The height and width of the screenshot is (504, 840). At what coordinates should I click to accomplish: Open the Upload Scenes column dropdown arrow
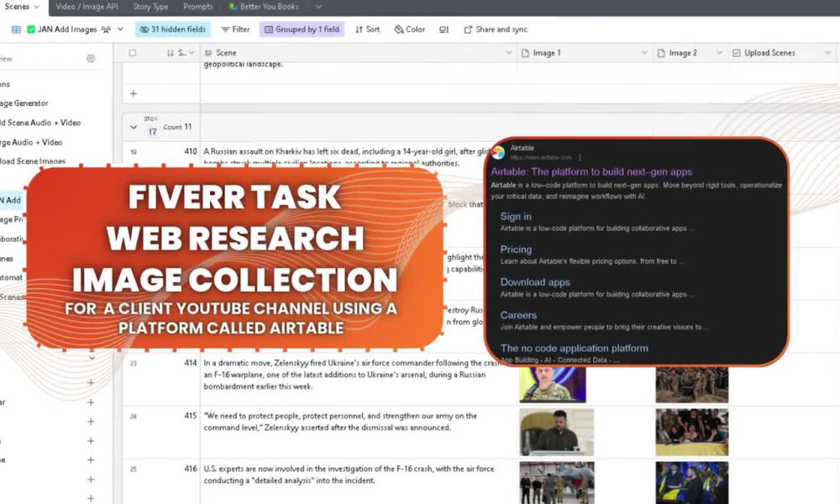click(827, 53)
